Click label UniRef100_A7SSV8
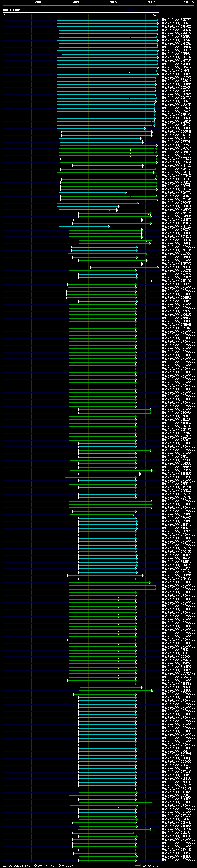Image resolution: width=197 pixels, height=868 pixels. 177,789
